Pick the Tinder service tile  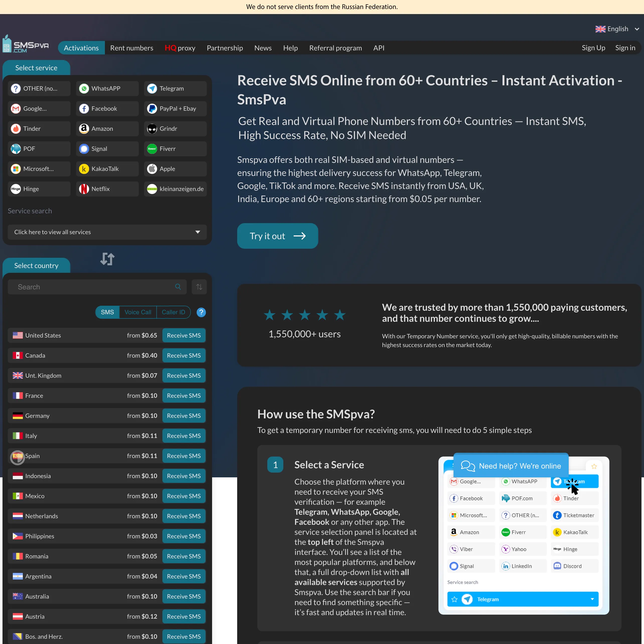pyautogui.click(x=39, y=129)
